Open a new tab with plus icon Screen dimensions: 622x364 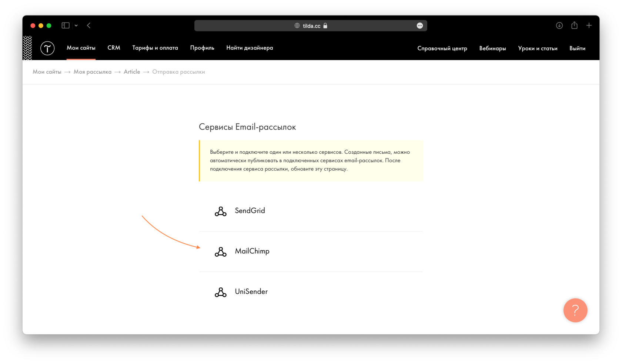589,26
